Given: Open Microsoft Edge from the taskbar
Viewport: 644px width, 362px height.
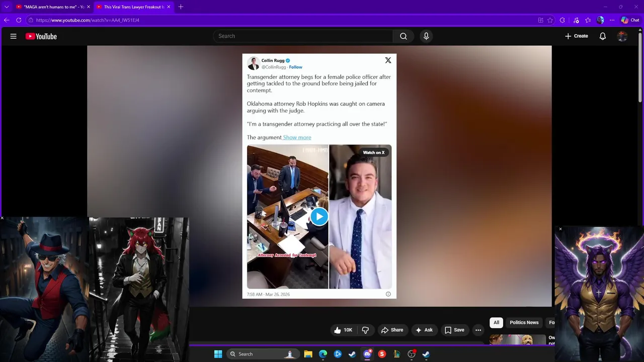Looking at the screenshot, I should (x=323, y=354).
